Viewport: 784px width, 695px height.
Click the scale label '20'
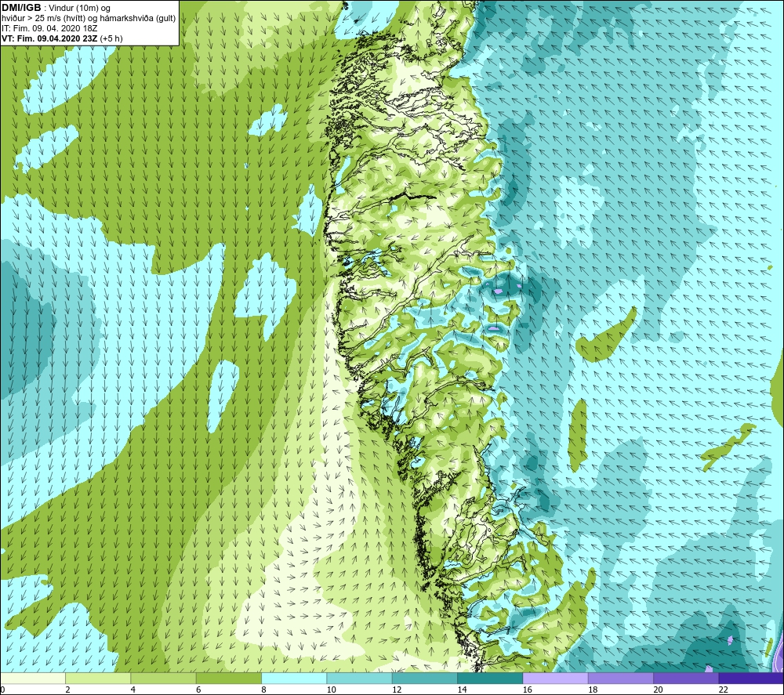coord(658,690)
